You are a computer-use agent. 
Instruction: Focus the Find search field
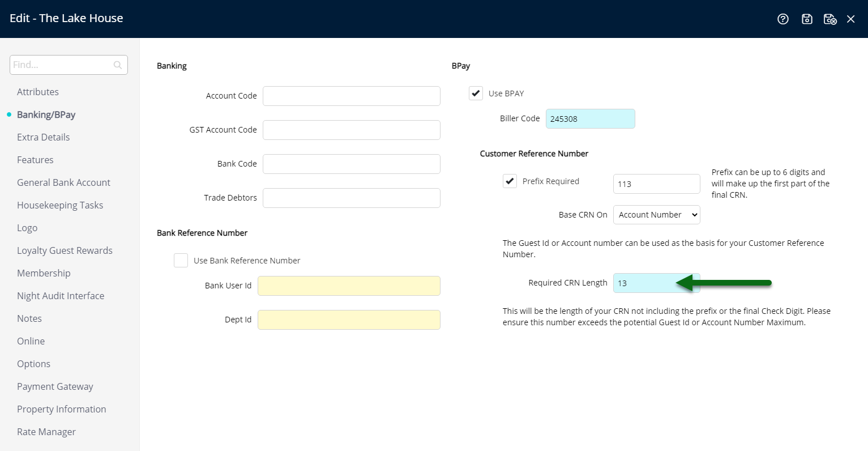(69, 65)
